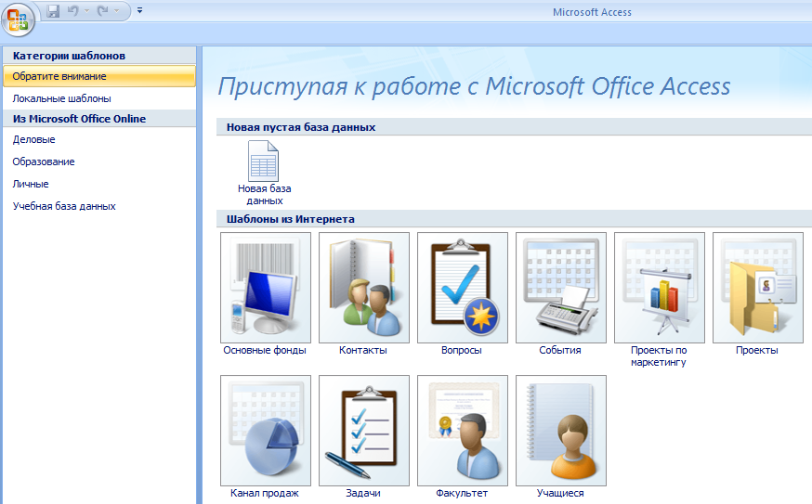Click the Задачи caption text
Image resolution: width=812 pixels, height=504 pixels.
tap(363, 493)
